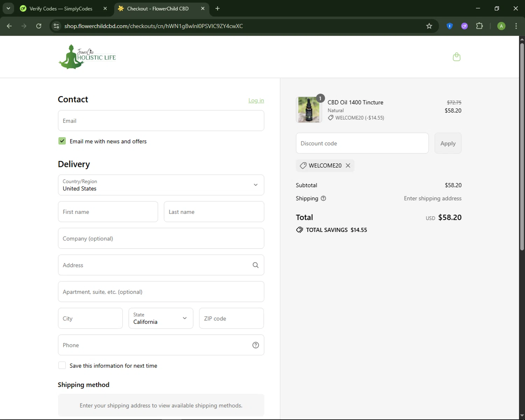
Task: Click the shipping help question mark icon
Action: point(323,198)
